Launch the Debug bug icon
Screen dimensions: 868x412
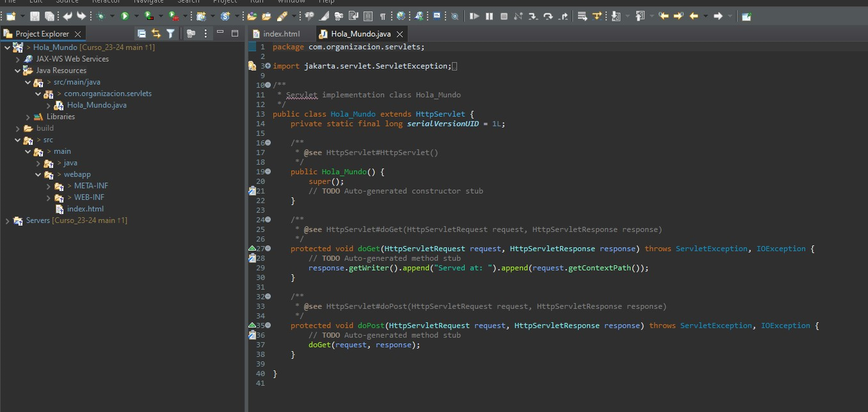point(101,16)
